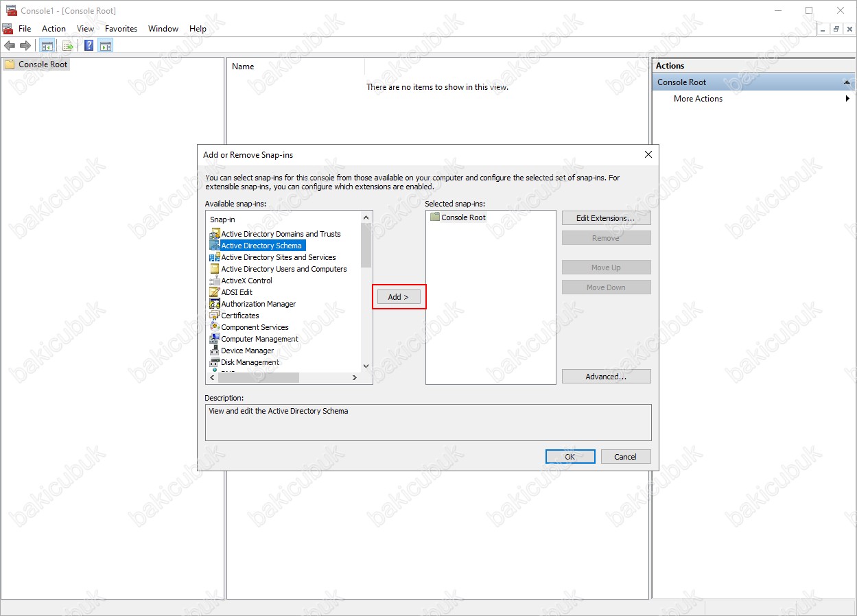
Task: Click the Back arrow toolbar icon
Action: click(x=9, y=46)
